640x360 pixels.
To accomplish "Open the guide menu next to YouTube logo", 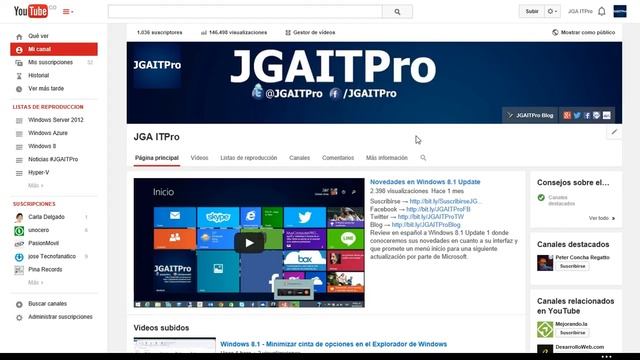I will pos(68,12).
